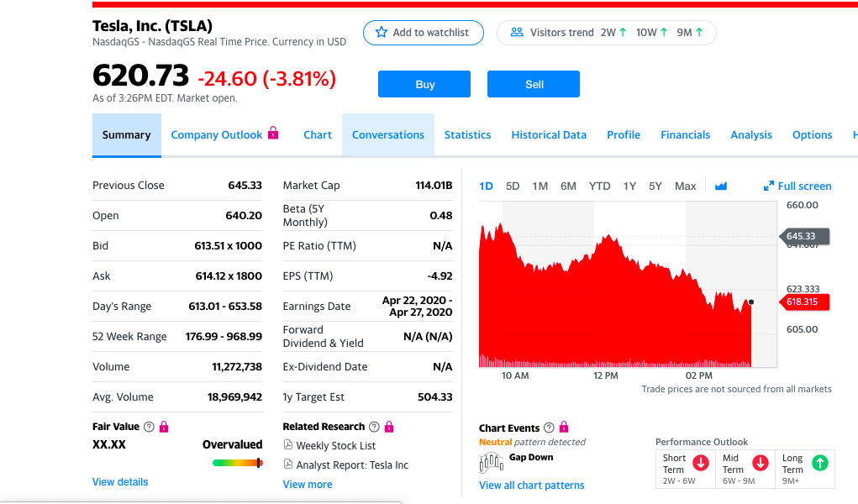Click the Short Term red down arrow
858x504 pixels.
(701, 463)
